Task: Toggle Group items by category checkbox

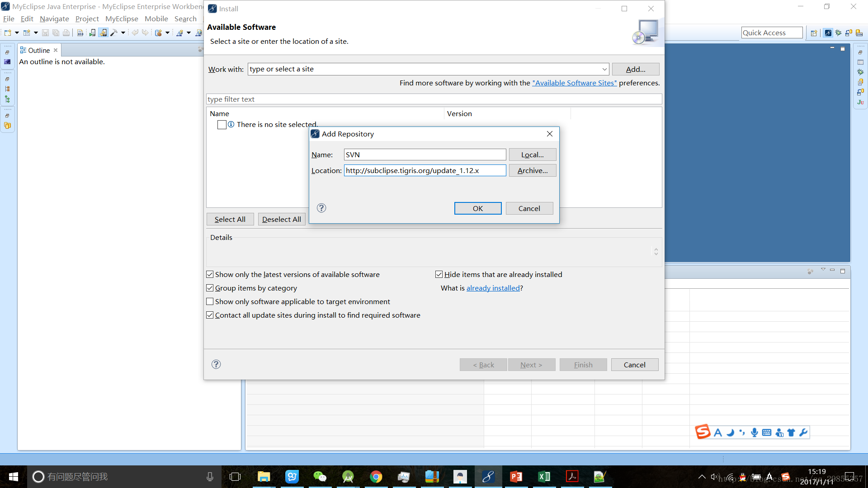Action: [210, 288]
